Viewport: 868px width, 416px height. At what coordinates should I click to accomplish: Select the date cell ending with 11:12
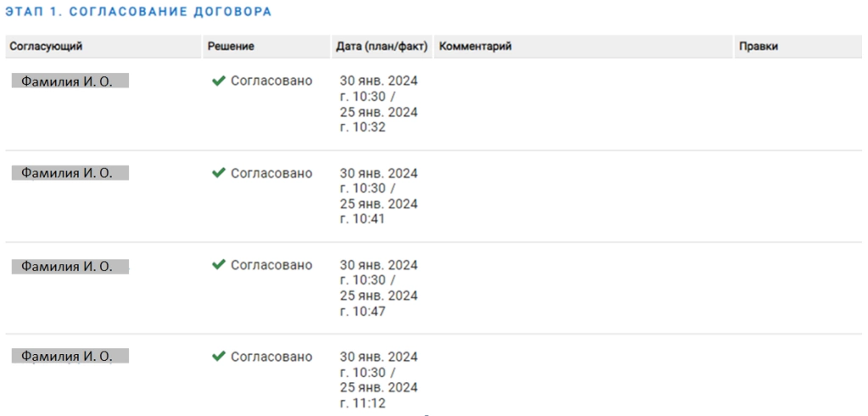point(378,380)
